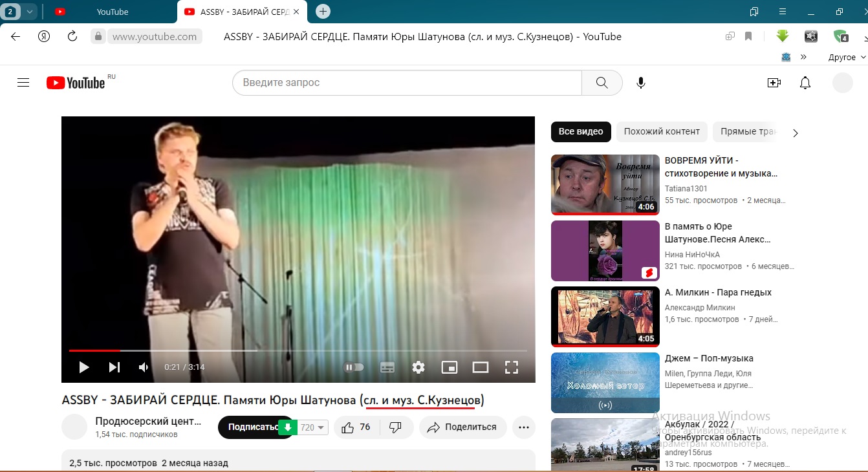Open ВОВРЕМЯ УЙТИ video thumbnail
Viewport: 868px width, 472px height.
(x=605, y=184)
